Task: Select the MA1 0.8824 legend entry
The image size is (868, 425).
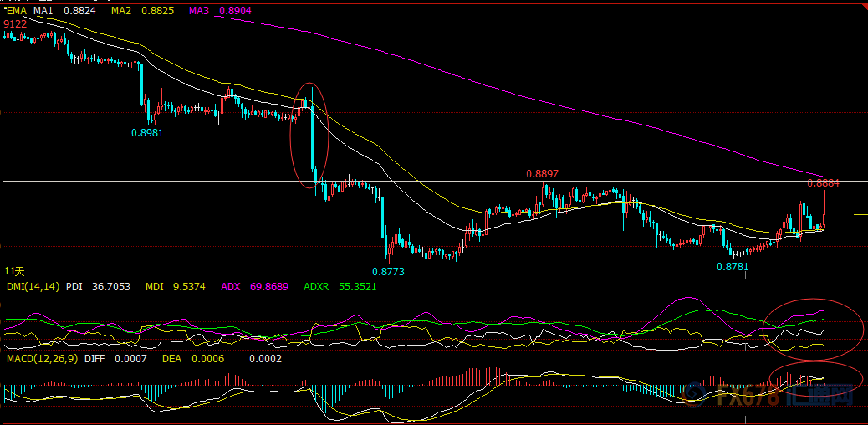Action: pos(65,11)
